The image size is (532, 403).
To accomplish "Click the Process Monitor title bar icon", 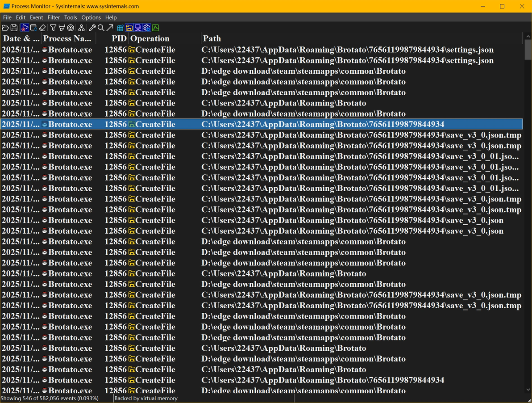I will point(6,6).
